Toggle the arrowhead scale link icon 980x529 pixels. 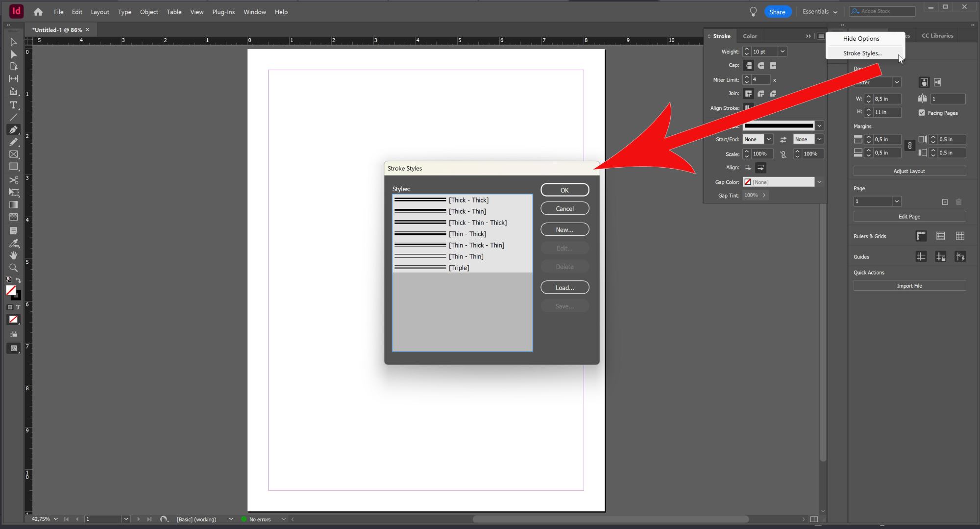click(x=783, y=154)
